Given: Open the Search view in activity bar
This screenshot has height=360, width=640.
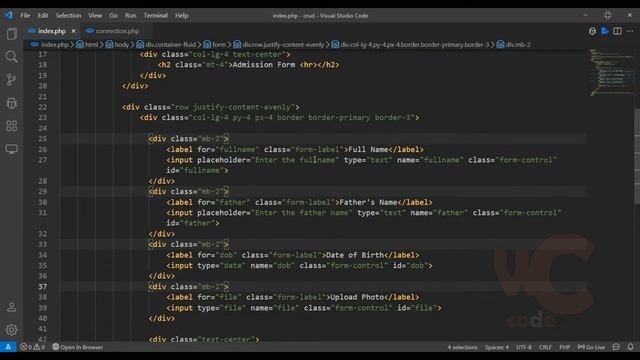Looking at the screenshot, I should click(x=11, y=57).
